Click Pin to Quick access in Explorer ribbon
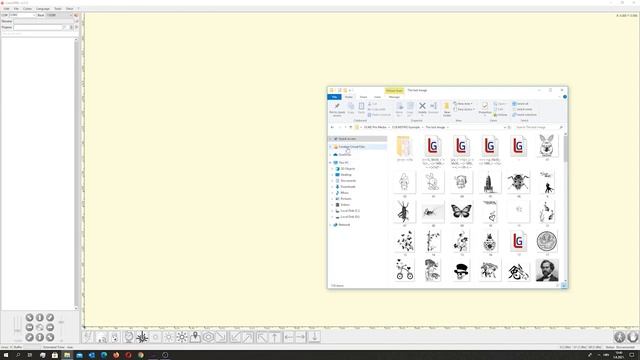 (337, 109)
